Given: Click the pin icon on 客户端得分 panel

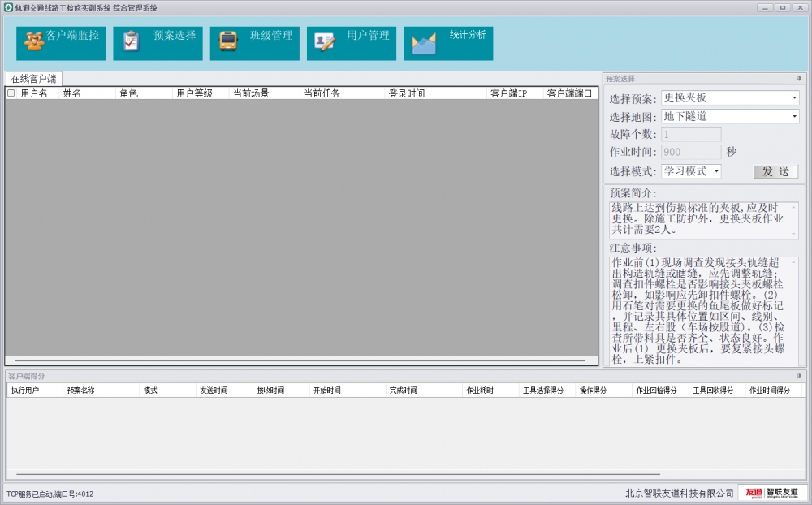Looking at the screenshot, I should tap(798, 377).
